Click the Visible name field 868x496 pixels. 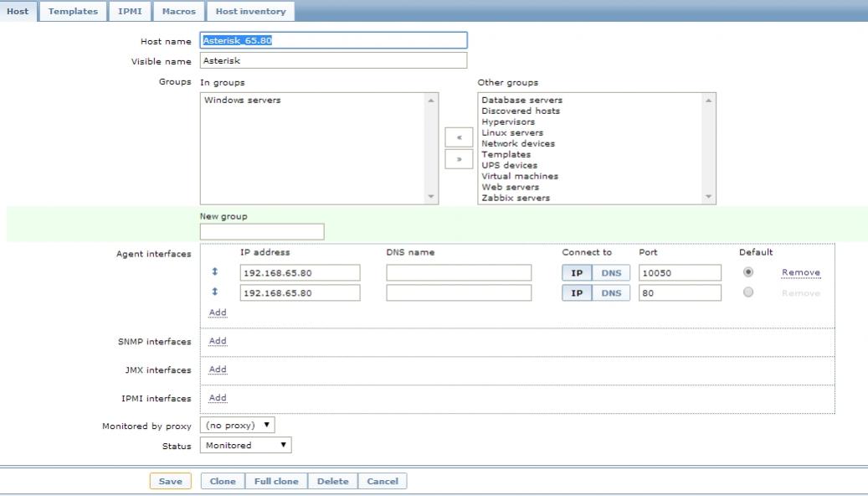click(x=333, y=60)
